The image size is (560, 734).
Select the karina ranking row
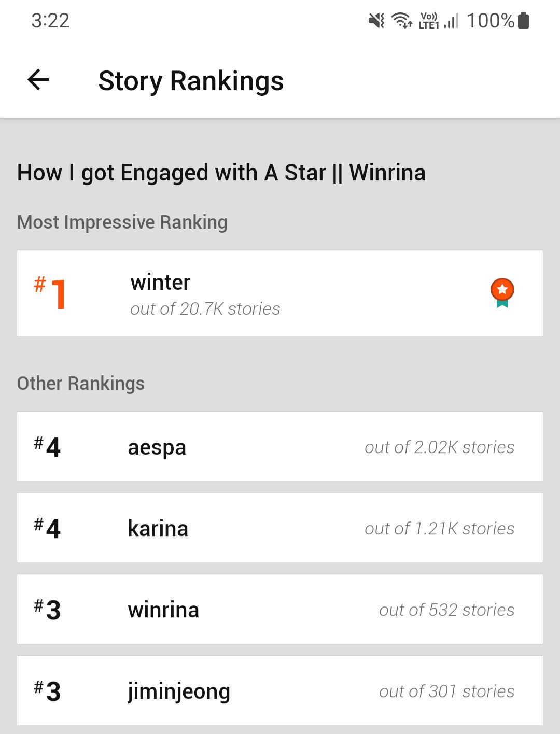pos(280,528)
